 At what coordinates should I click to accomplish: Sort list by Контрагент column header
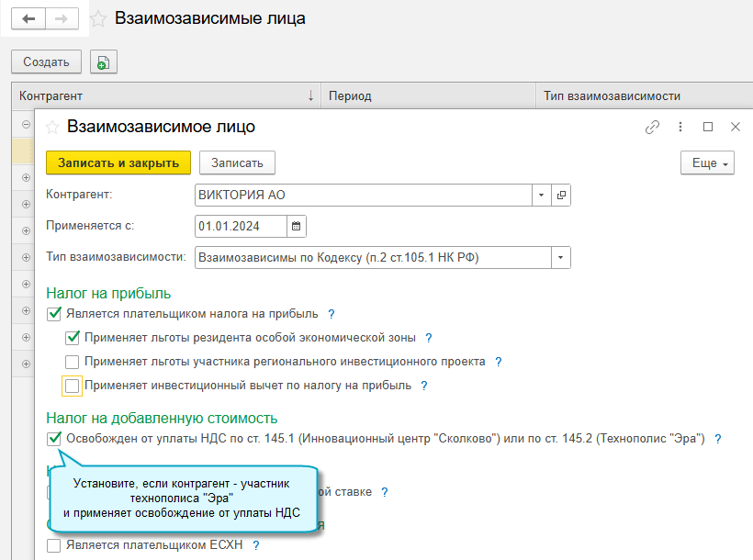[x=165, y=95]
